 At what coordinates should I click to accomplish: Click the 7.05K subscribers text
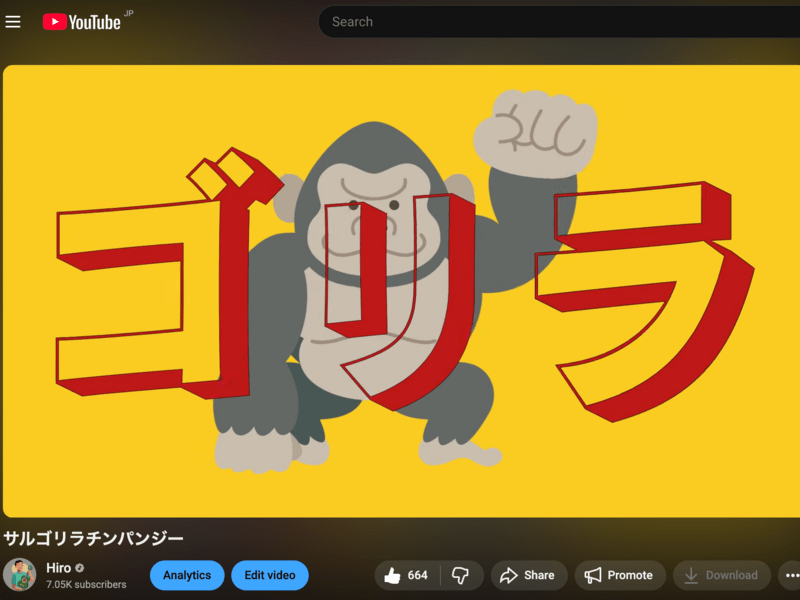pos(86,584)
